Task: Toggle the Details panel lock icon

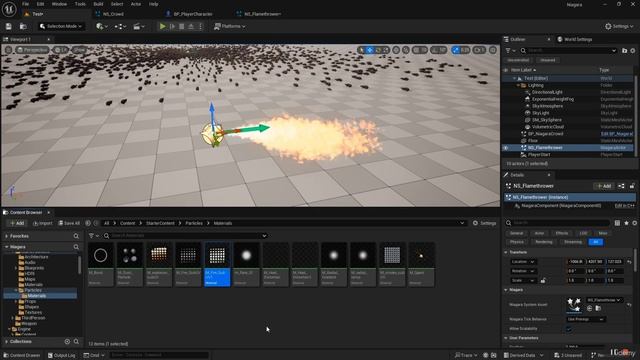Action: [x=632, y=186]
